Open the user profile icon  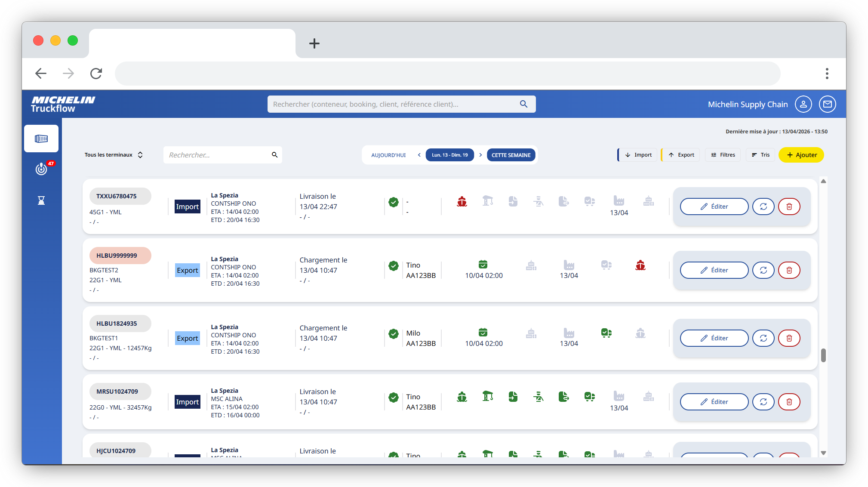[x=803, y=104]
